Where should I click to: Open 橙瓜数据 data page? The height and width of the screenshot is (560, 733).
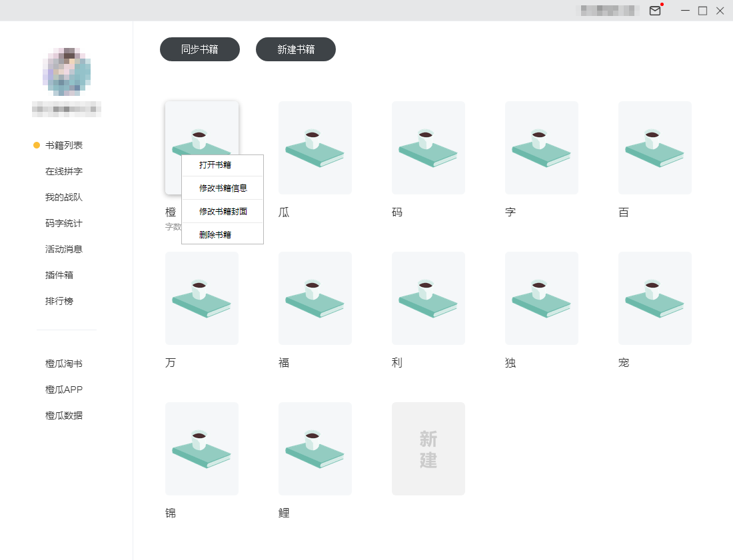[x=65, y=416]
